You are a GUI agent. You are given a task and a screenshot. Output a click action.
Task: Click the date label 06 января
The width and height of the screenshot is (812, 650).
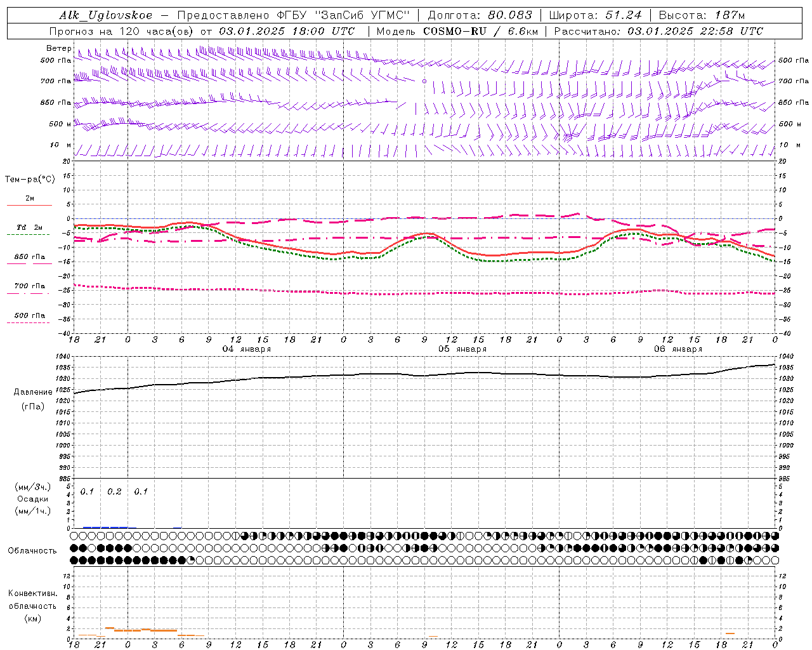[678, 349]
